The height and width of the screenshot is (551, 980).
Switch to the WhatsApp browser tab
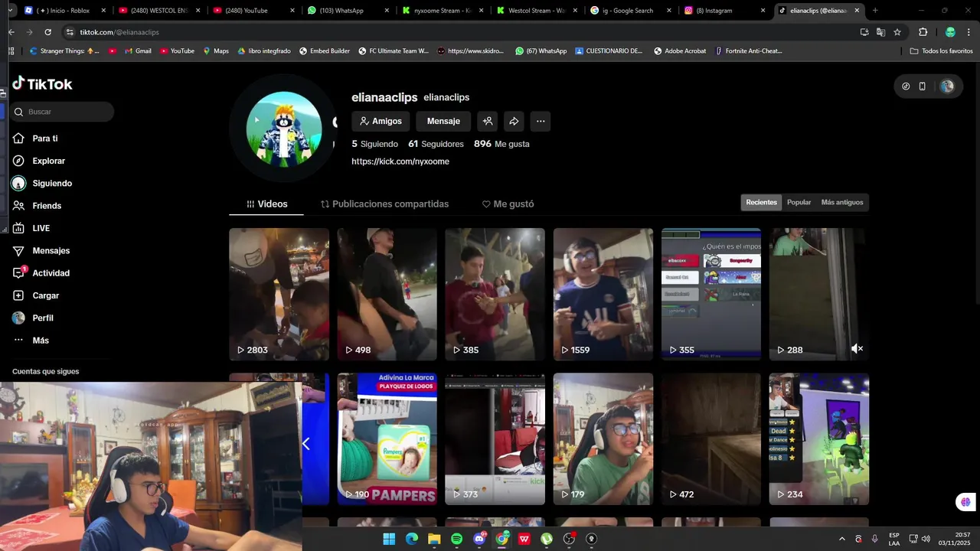pyautogui.click(x=348, y=11)
